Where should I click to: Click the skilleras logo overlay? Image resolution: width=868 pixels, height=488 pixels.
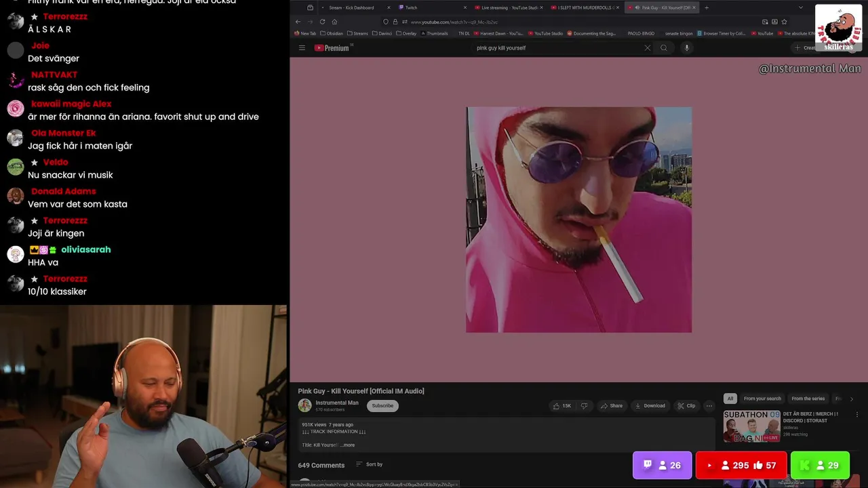click(838, 28)
